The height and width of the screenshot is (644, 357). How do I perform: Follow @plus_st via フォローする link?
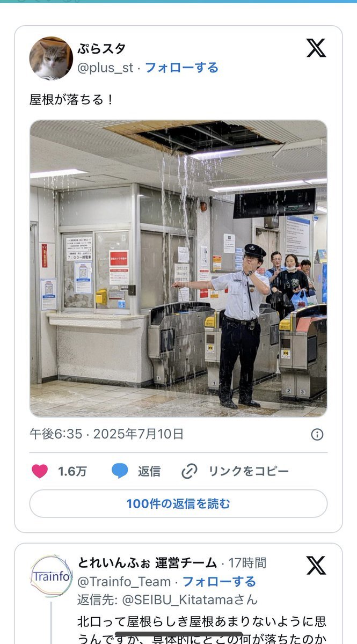point(181,68)
